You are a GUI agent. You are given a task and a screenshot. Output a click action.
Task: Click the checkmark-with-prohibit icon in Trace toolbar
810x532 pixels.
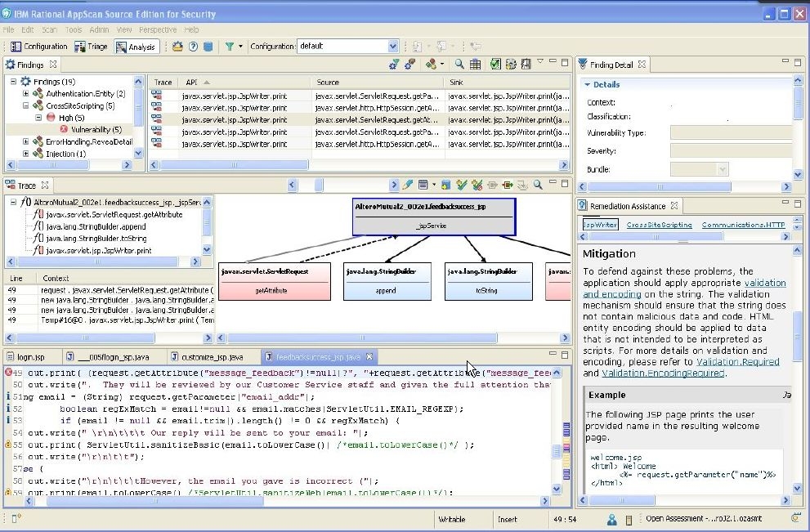(x=477, y=185)
